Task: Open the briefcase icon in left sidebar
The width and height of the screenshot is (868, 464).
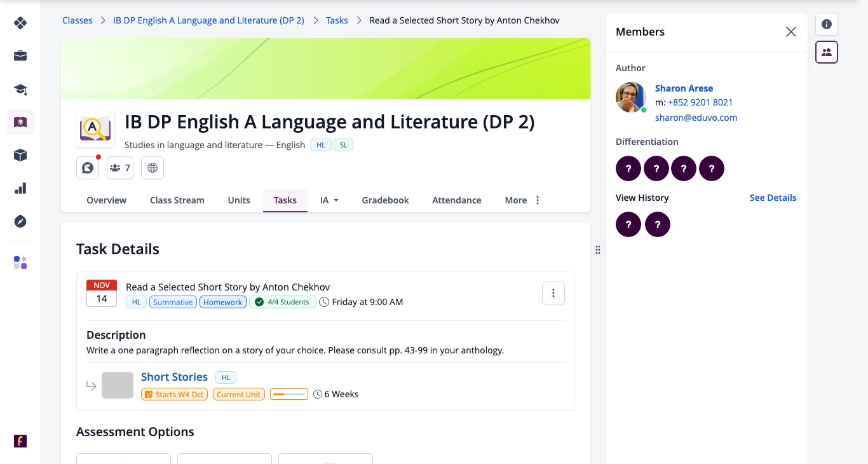Action: pyautogui.click(x=20, y=56)
